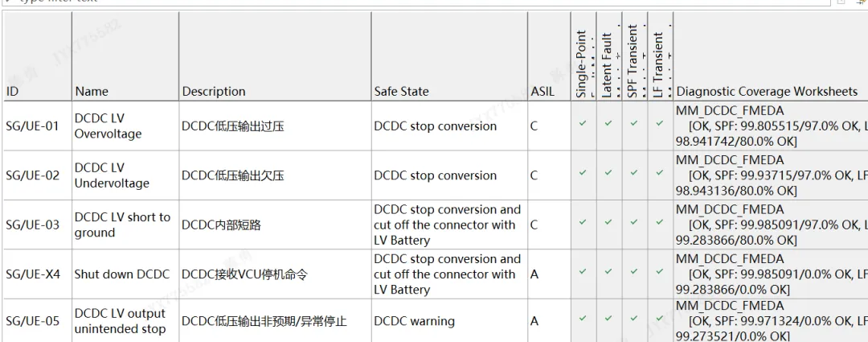Click Latent Fault checkmark for SG/UE-X4
Viewport: 868px width, 342px height.
pos(608,271)
